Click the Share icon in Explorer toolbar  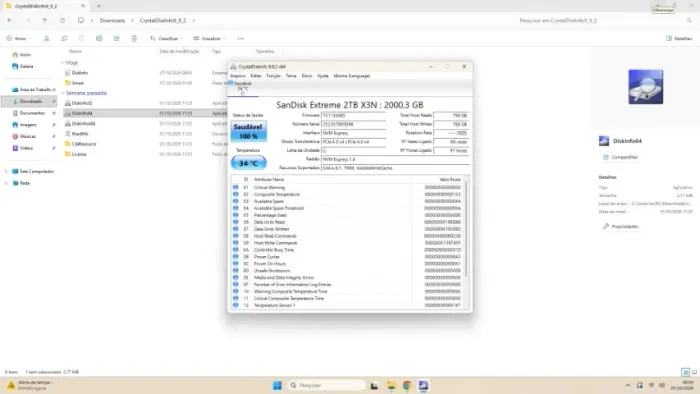tap(117, 38)
